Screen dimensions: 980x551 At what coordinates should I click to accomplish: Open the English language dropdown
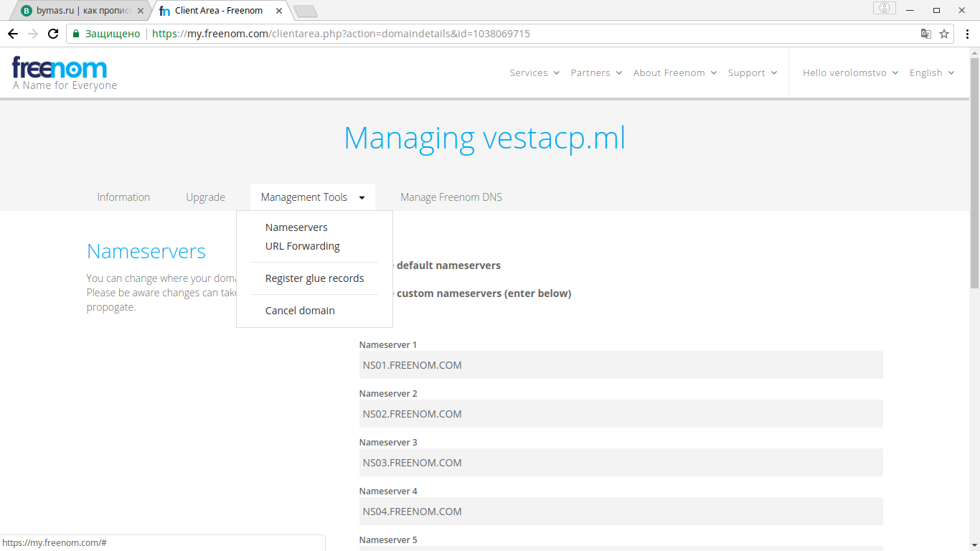tap(931, 73)
